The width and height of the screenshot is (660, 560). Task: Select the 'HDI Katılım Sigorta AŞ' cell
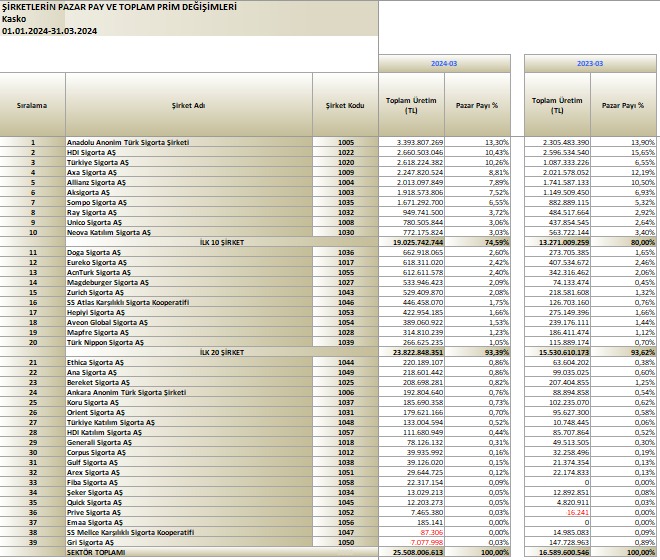(189, 432)
